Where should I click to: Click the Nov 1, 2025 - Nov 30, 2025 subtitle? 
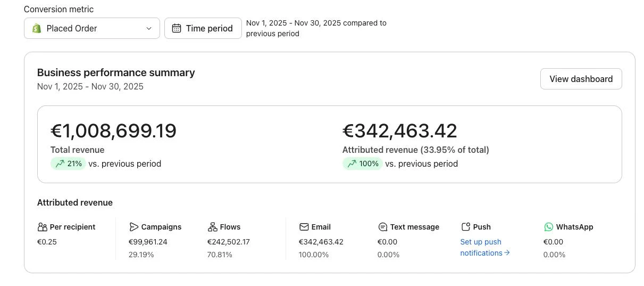point(90,86)
